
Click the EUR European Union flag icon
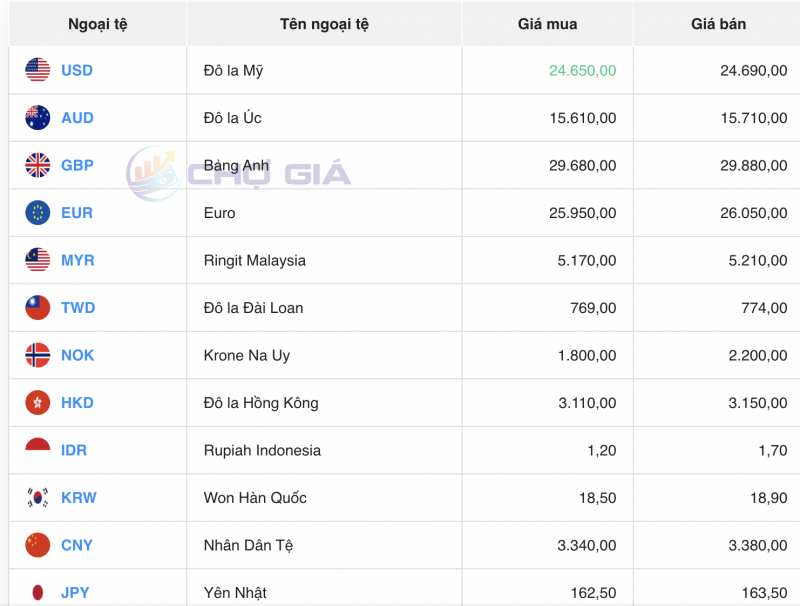[36, 213]
